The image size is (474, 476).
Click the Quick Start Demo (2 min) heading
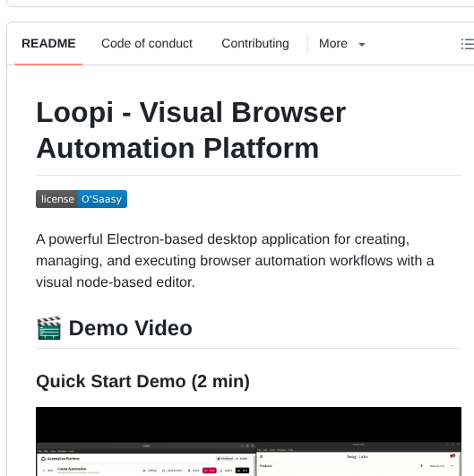pyautogui.click(x=143, y=381)
